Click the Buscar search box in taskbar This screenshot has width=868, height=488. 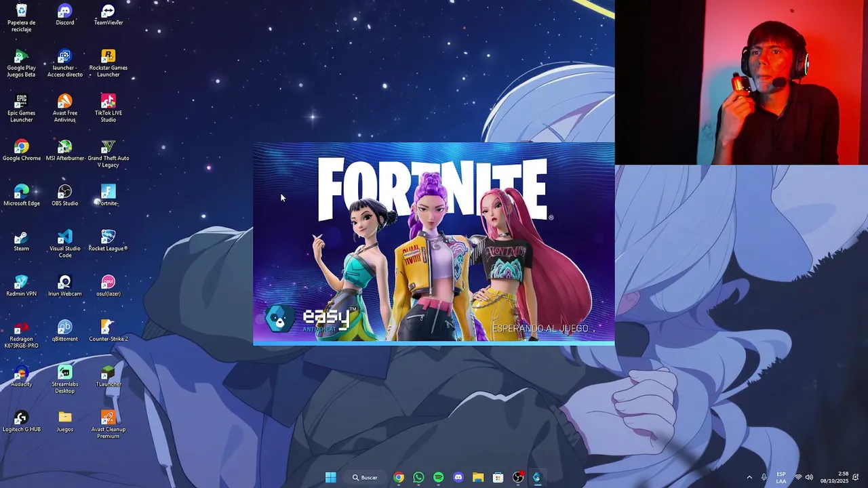tap(364, 477)
